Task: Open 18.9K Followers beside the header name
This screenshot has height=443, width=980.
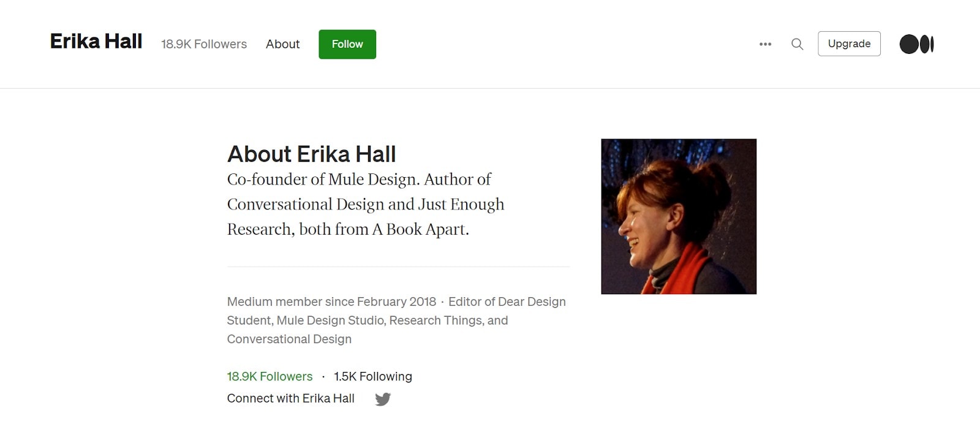Action: click(x=204, y=44)
